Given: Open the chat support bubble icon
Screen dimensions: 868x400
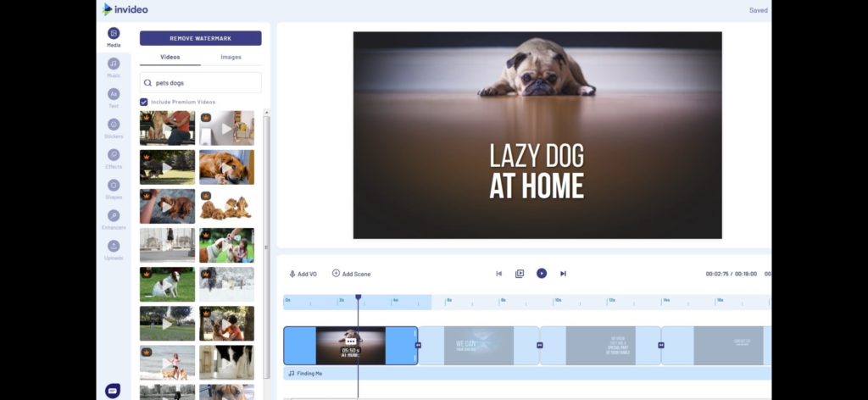Looking at the screenshot, I should tap(113, 390).
